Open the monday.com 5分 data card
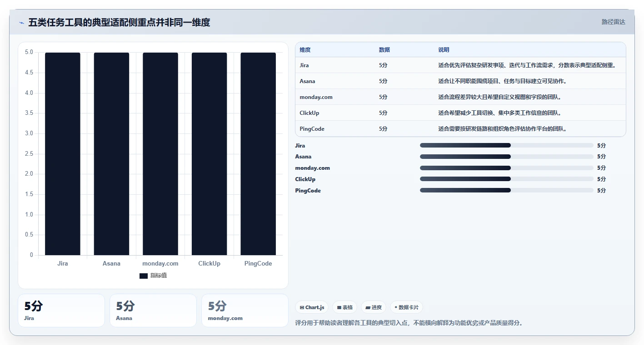 [245, 310]
